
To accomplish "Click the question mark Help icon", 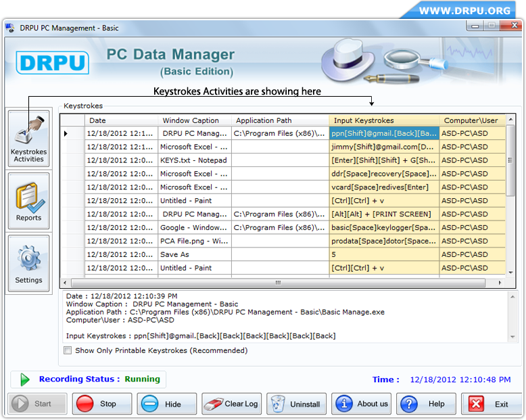I will [x=409, y=404].
